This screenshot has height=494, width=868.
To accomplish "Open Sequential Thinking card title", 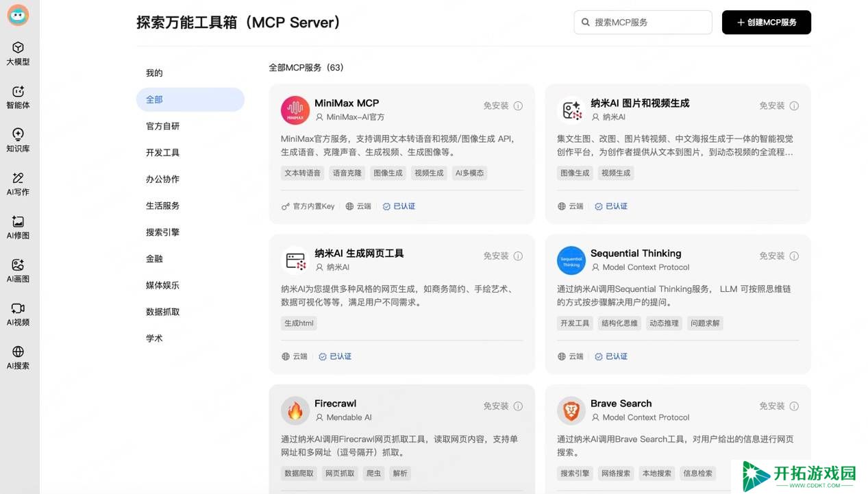I will (x=636, y=254).
